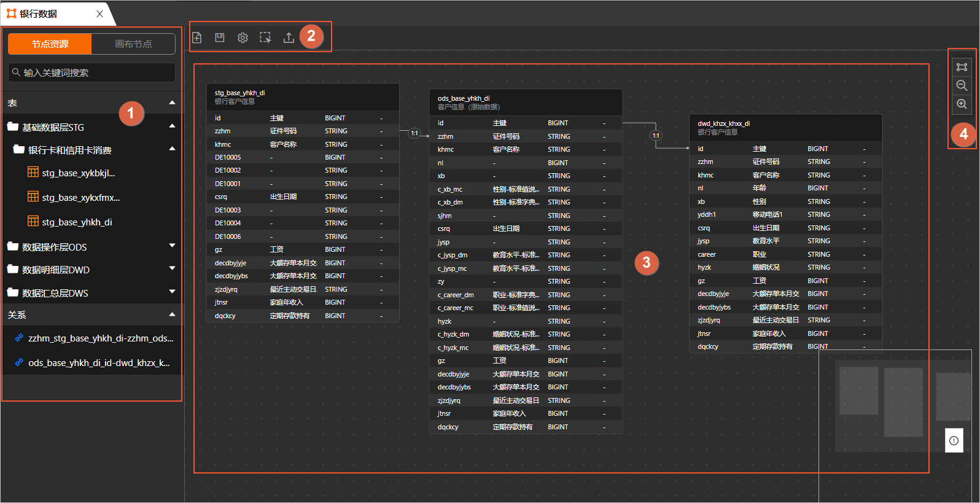Image resolution: width=980 pixels, height=503 pixels.
Task: Activate the region select tool icon
Action: click(x=265, y=37)
